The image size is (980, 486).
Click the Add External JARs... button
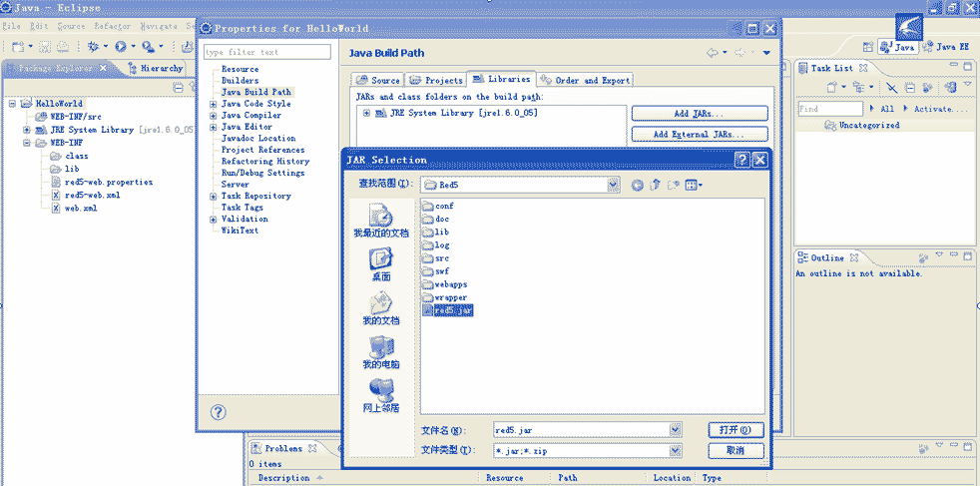(700, 135)
